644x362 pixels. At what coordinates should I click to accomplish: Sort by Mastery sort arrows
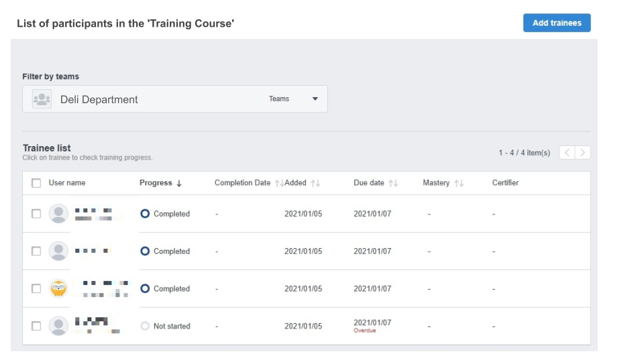(459, 183)
